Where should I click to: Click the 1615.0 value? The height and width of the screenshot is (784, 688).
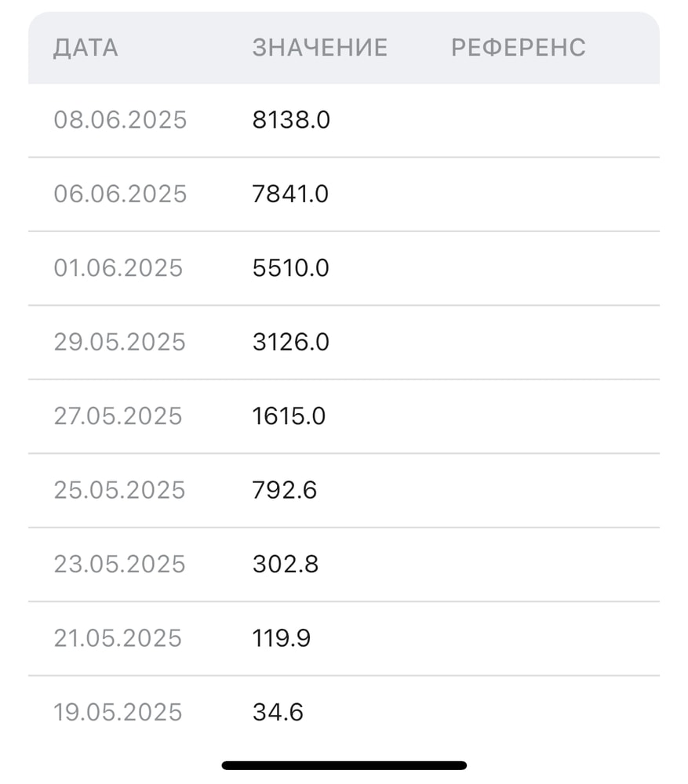[289, 416]
